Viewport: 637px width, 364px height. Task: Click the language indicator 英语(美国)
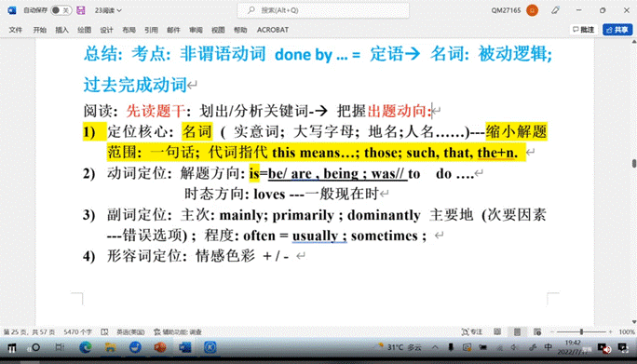point(130,332)
